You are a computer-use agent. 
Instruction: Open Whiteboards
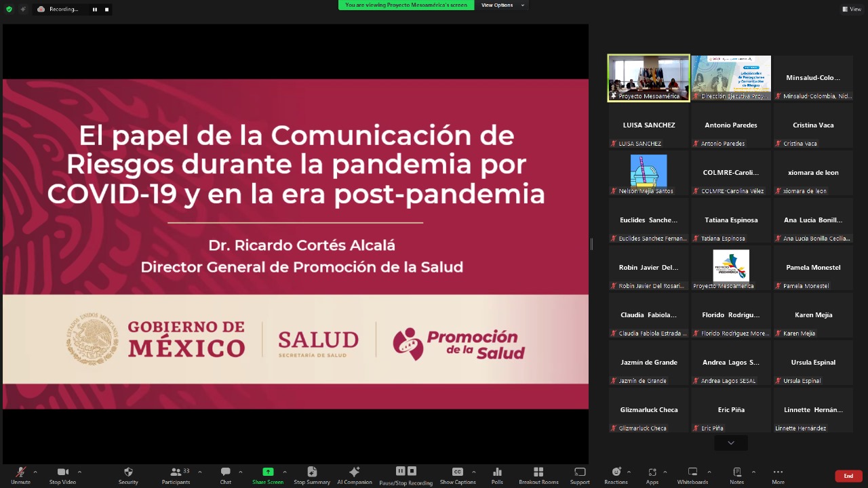692,475
